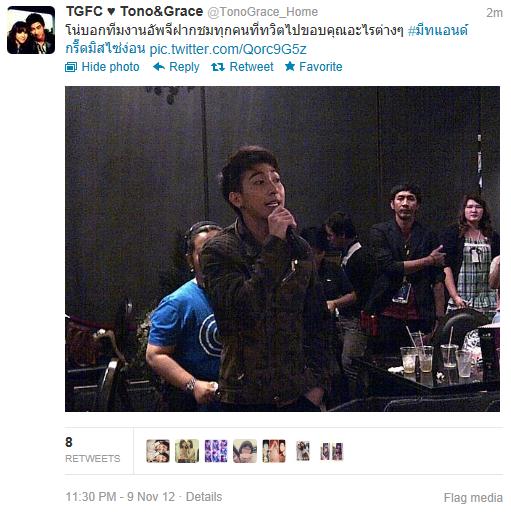Open first retweeter's avatar
Image resolution: width=511 pixels, height=513 pixels.
coord(158,451)
